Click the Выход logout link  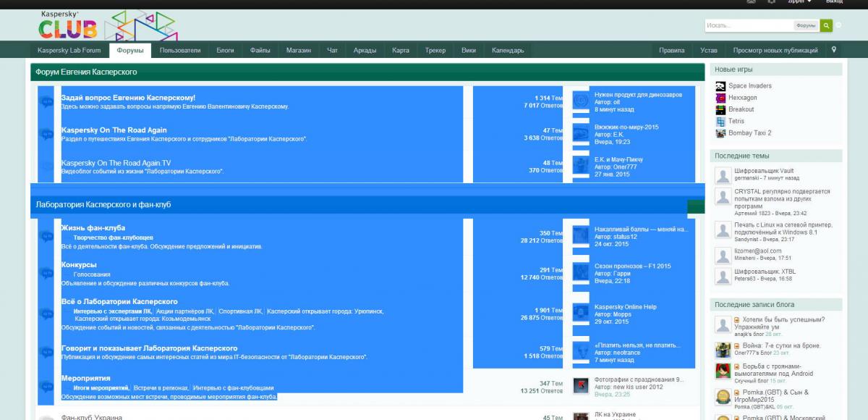(x=834, y=2)
